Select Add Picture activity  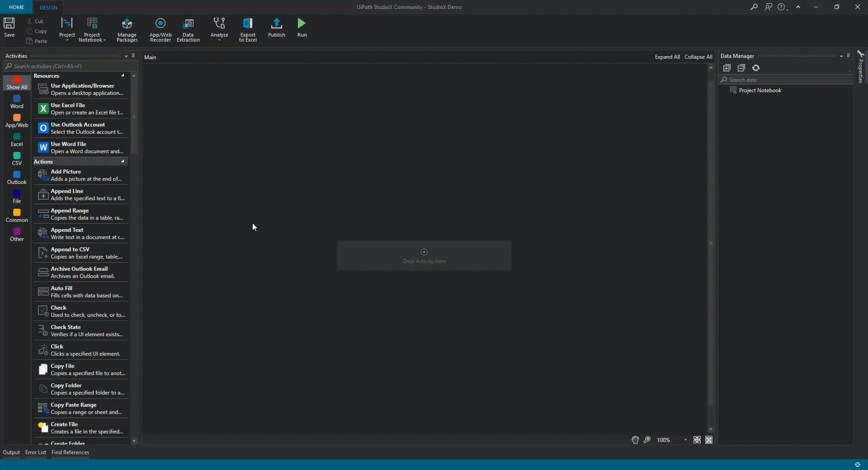click(x=80, y=175)
